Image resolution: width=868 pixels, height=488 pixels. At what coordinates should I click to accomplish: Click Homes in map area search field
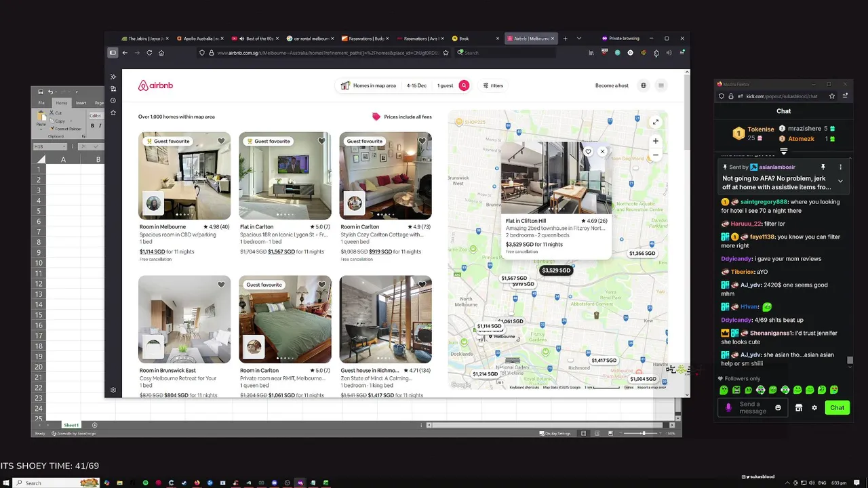tap(368, 85)
